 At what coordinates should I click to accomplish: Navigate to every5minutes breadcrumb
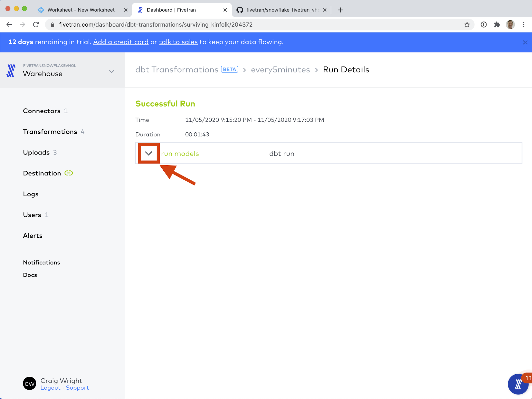point(280,70)
